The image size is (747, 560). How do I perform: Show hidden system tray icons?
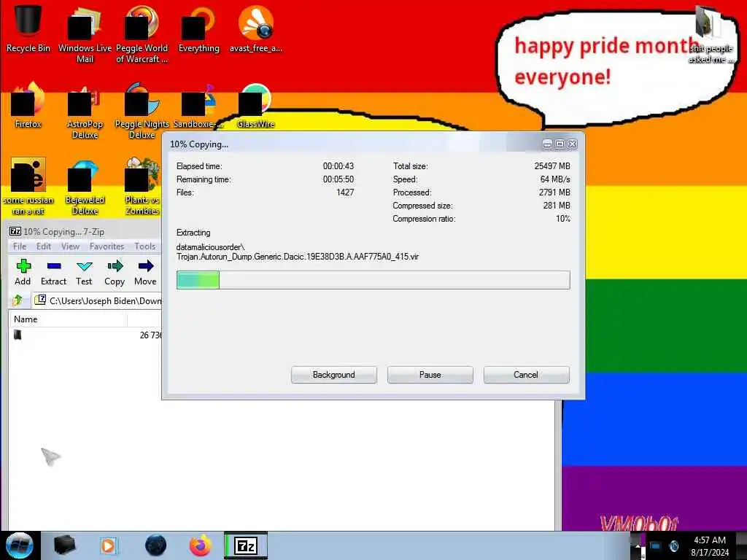coord(638,545)
